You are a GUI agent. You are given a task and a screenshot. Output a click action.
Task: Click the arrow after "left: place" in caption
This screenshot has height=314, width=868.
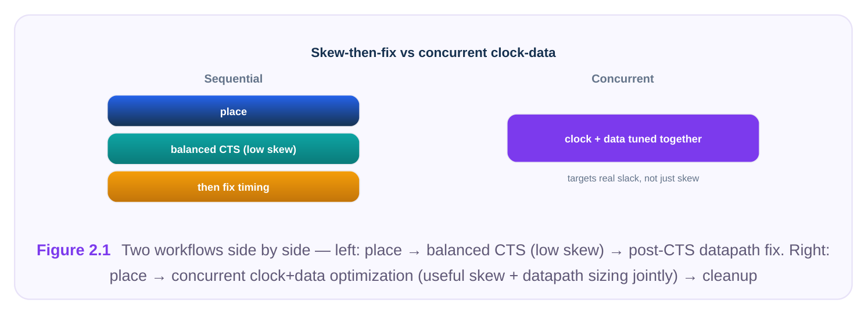(x=414, y=251)
